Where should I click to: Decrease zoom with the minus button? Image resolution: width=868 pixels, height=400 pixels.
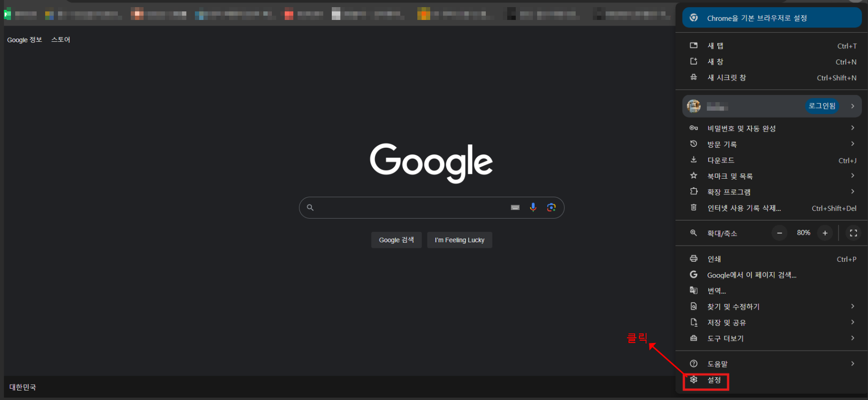[x=780, y=233]
